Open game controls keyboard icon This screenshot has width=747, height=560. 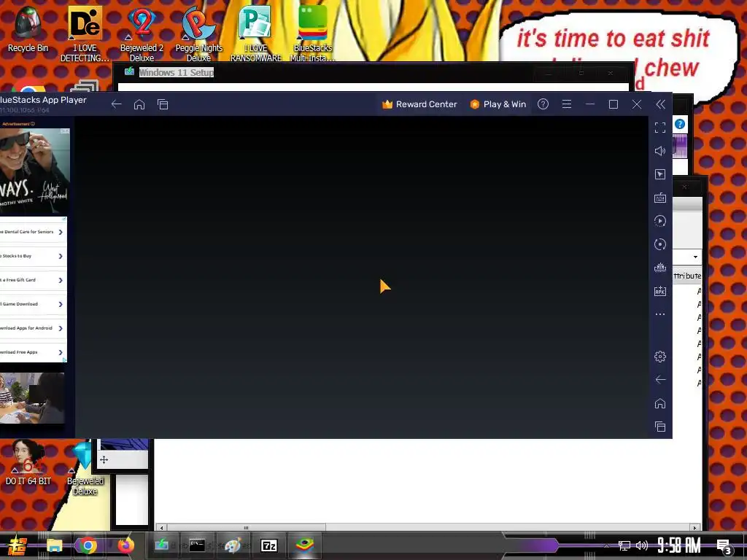point(660,198)
